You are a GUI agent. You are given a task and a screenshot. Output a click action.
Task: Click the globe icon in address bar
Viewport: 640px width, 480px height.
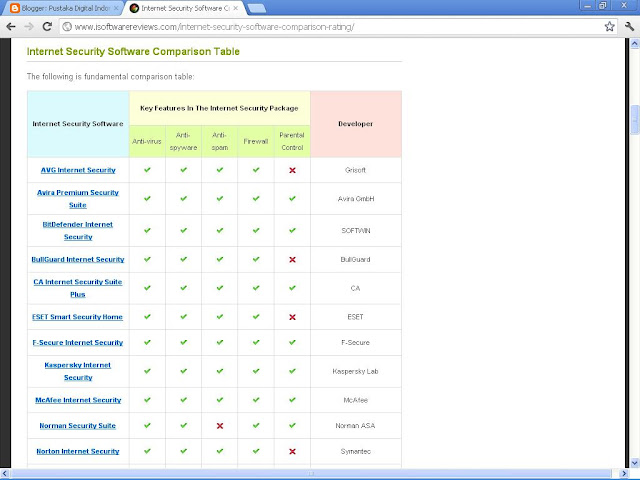[67, 27]
